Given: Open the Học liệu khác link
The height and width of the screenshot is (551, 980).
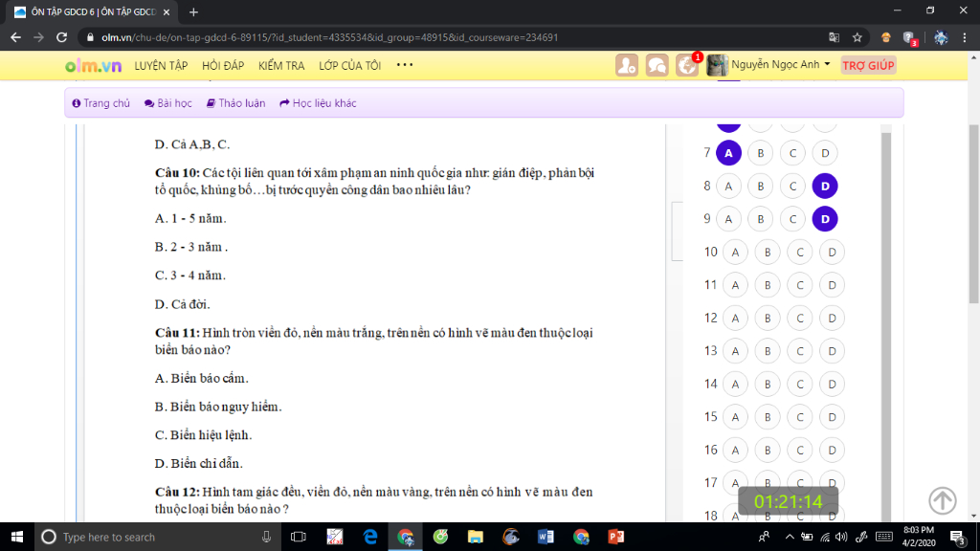Looking at the screenshot, I should (x=318, y=103).
